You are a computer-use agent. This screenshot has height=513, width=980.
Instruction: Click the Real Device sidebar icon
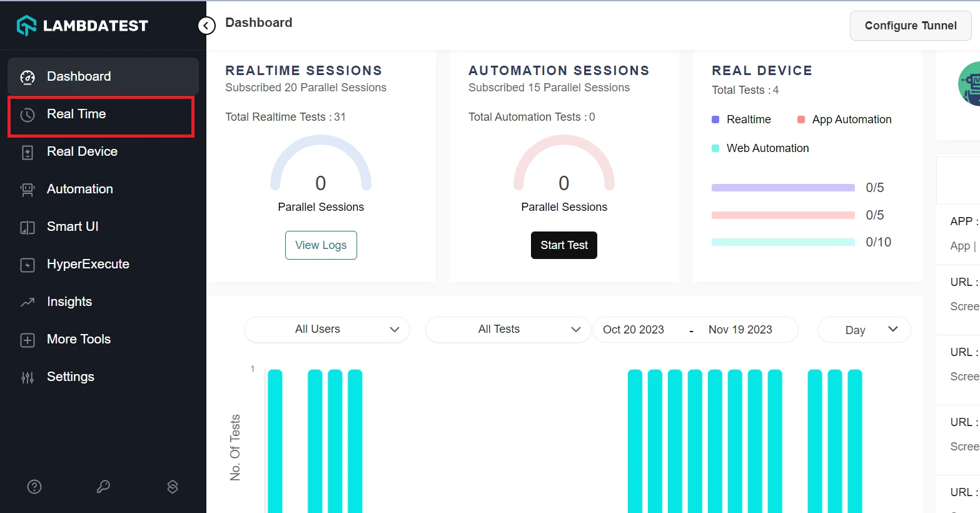coord(28,152)
